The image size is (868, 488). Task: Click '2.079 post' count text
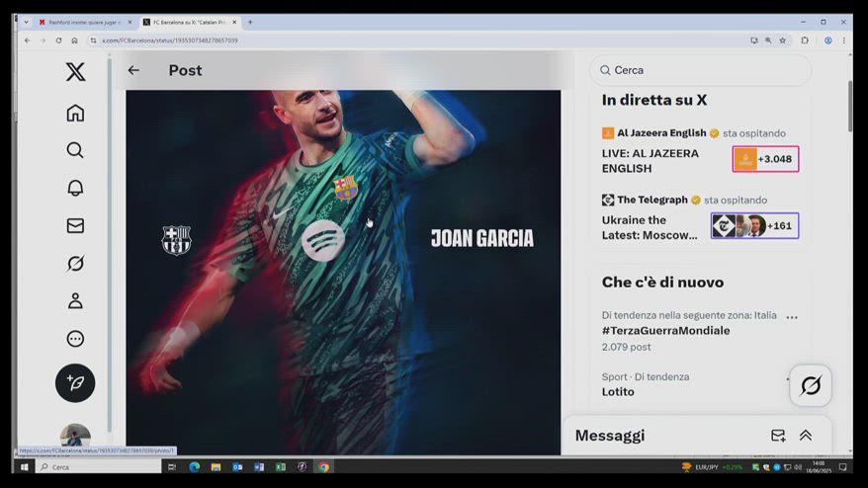tap(626, 347)
